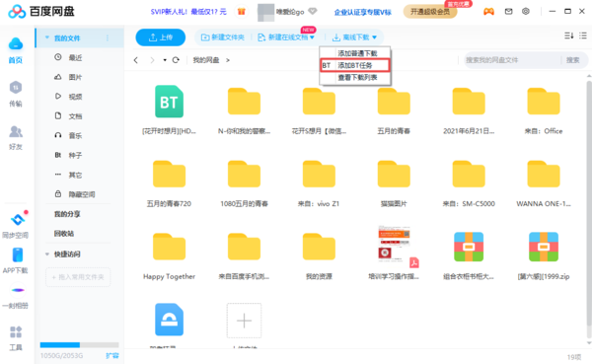Open the 工具 tools section
The image size is (592, 364).
pos(16,338)
